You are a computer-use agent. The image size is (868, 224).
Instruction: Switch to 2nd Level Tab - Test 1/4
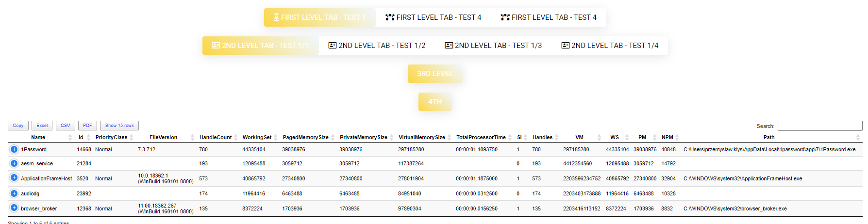[610, 46]
